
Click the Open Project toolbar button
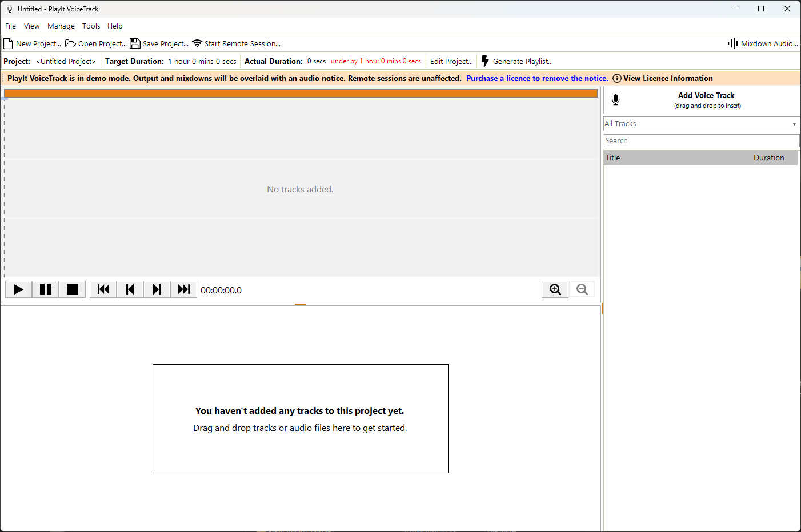[96, 43]
